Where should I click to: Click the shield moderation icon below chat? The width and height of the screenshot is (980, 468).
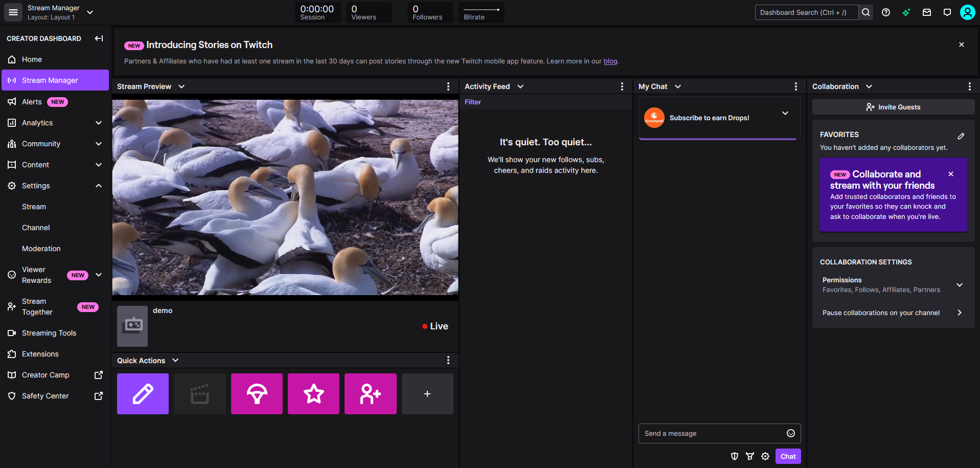tap(735, 456)
